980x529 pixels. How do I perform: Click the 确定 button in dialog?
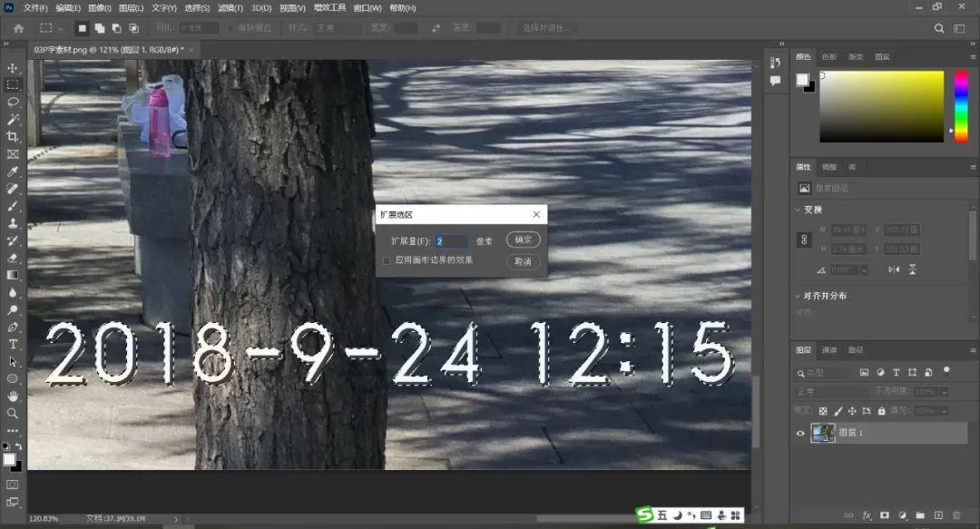523,240
